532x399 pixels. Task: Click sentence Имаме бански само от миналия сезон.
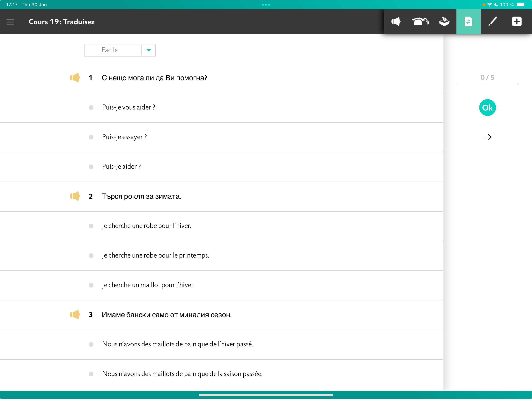[x=167, y=314]
